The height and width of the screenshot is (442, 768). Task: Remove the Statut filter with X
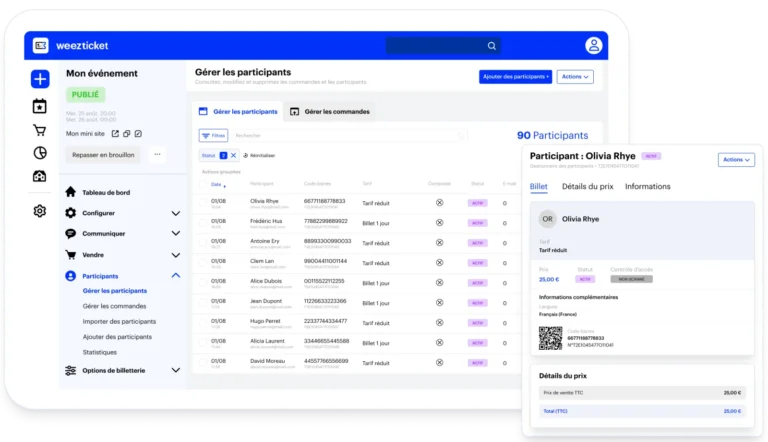[x=233, y=155]
